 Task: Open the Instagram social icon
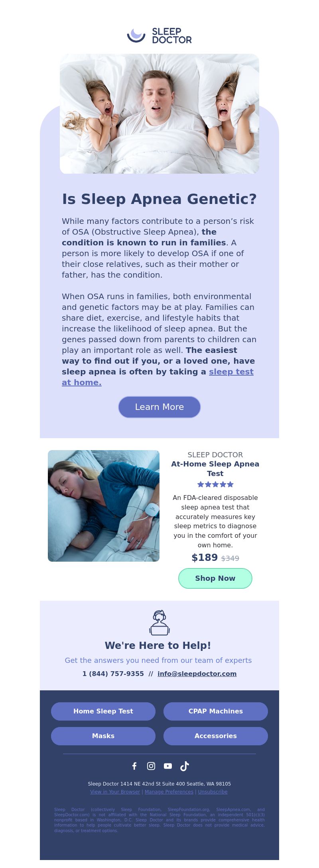tap(151, 766)
